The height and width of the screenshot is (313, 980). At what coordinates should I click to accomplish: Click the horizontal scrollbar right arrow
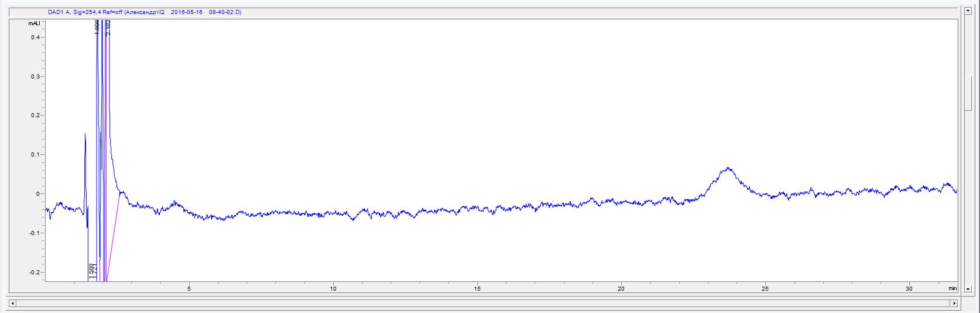point(954,304)
